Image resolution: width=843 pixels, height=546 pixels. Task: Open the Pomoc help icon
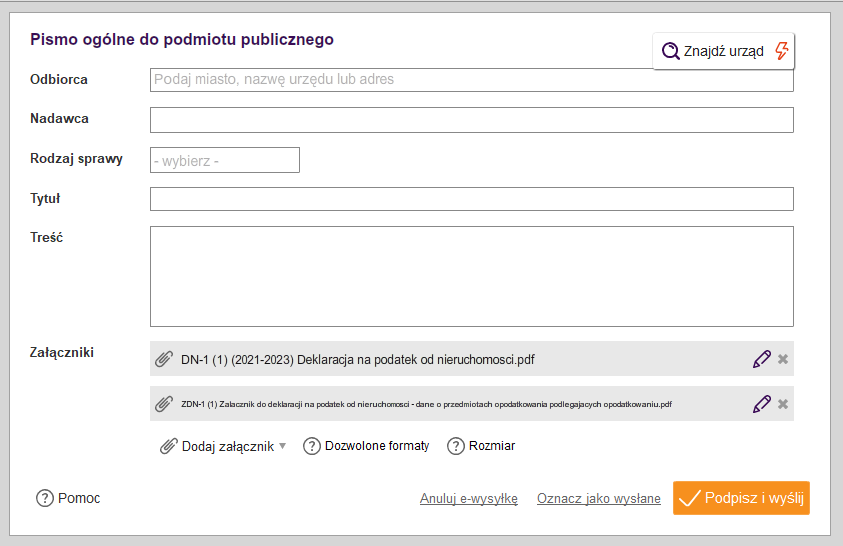(45, 498)
